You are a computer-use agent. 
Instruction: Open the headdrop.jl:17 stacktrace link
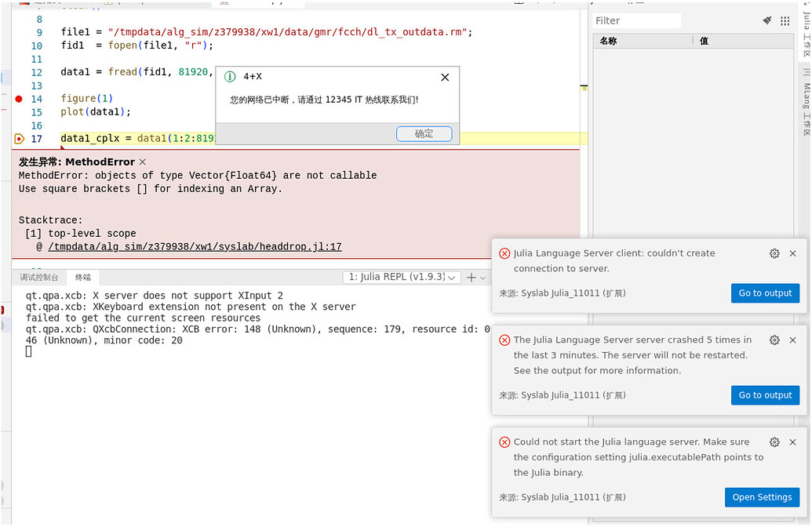(x=195, y=246)
